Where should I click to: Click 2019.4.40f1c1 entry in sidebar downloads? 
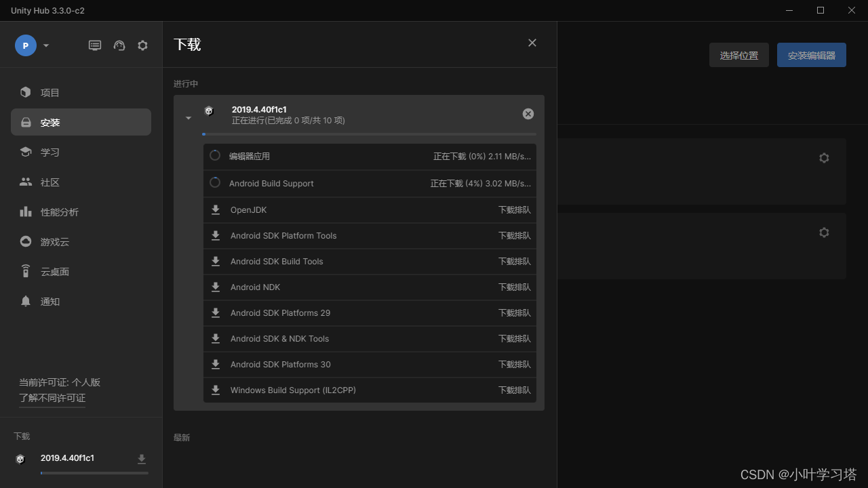[x=67, y=458]
